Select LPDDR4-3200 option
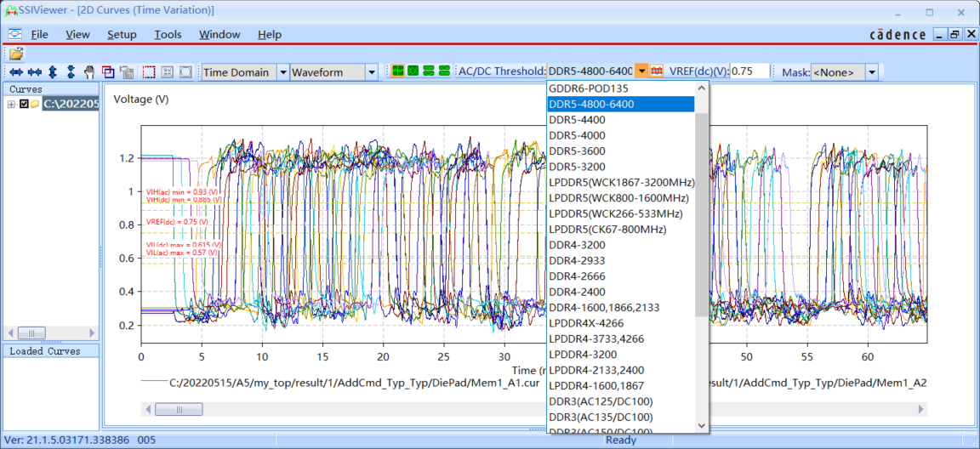980x449 pixels. 621,354
